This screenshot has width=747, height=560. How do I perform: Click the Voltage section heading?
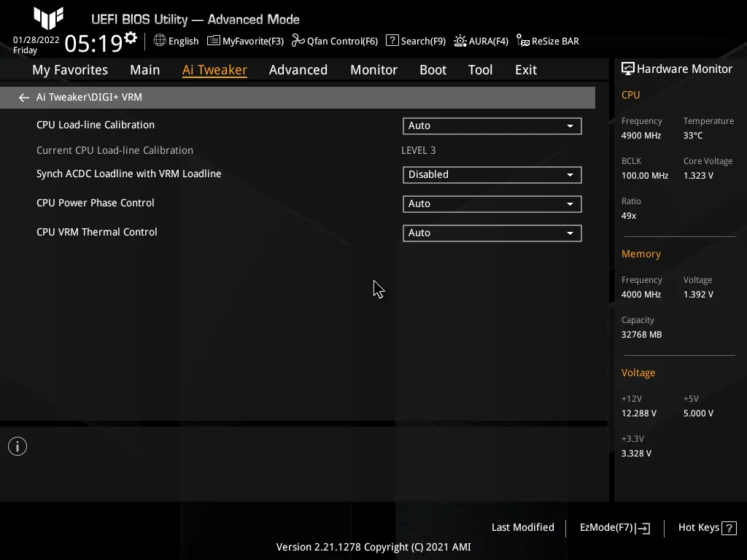point(638,373)
